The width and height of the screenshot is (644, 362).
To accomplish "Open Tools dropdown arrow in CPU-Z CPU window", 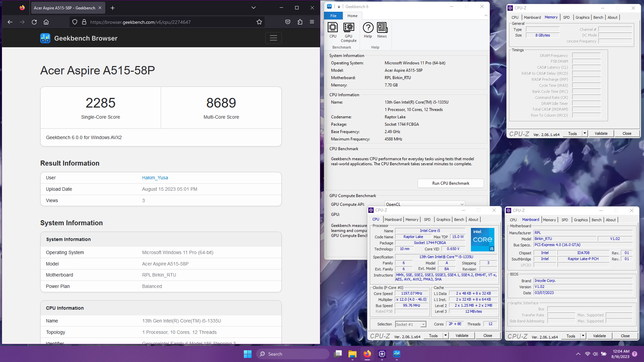I will click(x=445, y=336).
